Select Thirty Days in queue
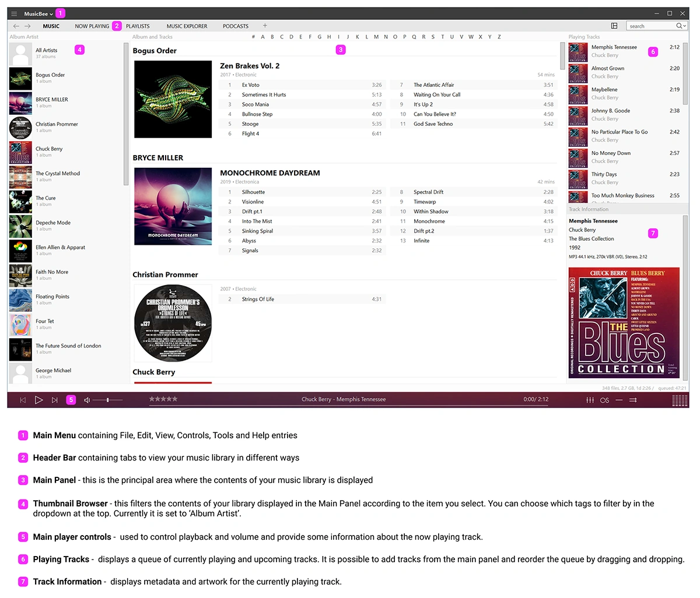The width and height of the screenshot is (700, 598). 624,178
